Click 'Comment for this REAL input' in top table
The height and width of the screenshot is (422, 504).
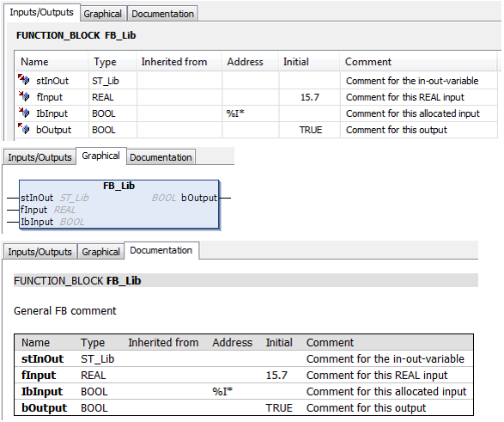[x=405, y=97]
